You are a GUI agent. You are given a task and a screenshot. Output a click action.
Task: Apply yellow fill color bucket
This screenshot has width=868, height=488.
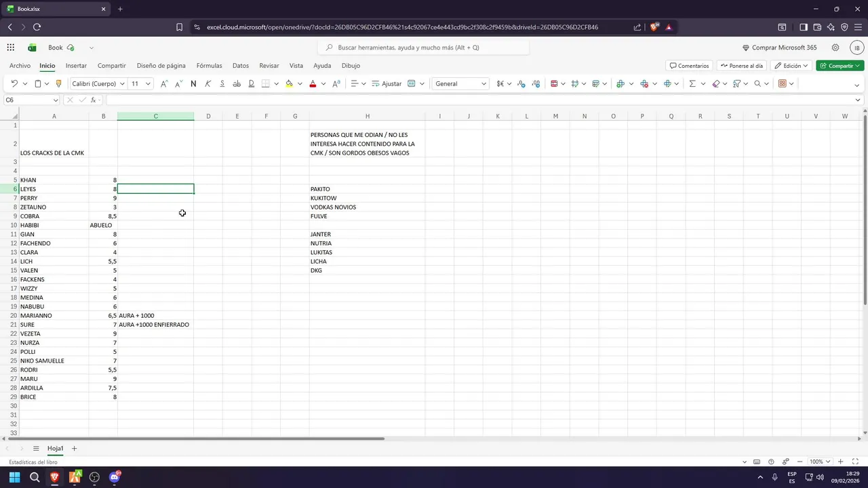[289, 83]
